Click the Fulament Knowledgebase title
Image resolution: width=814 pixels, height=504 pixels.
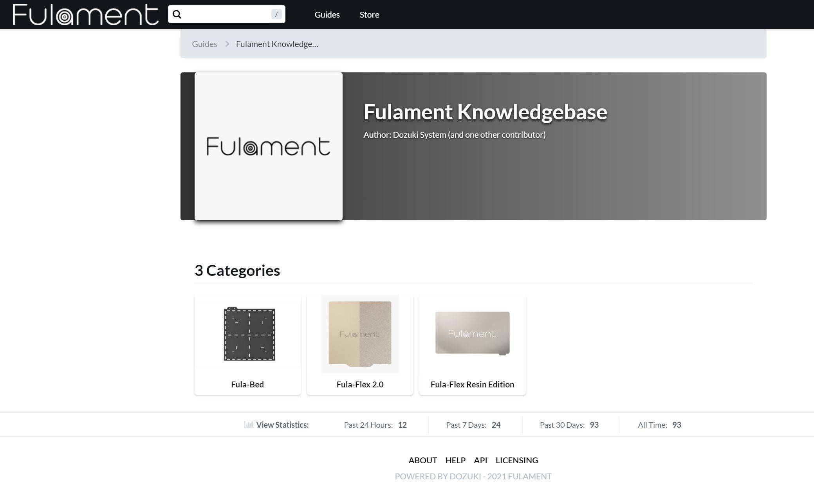485,112
